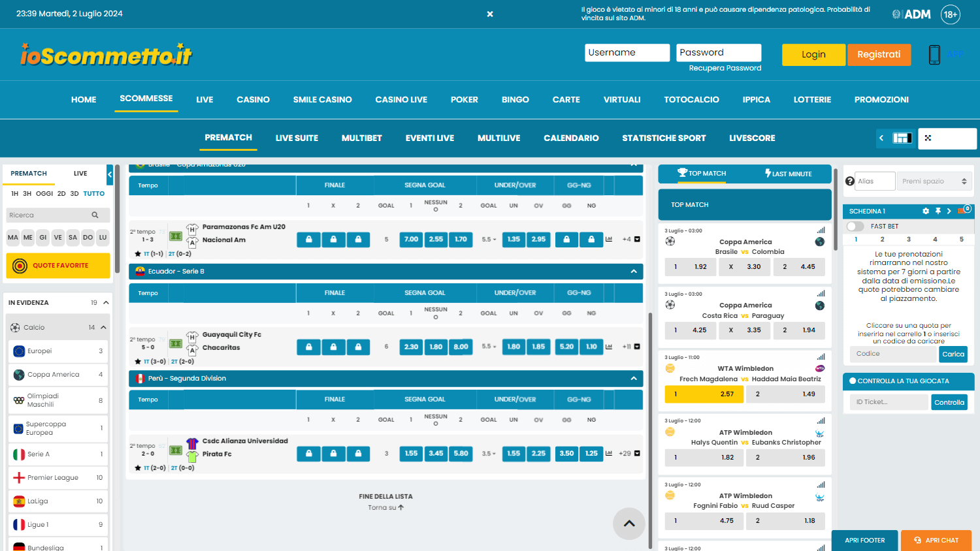
Task: Open the pitch icon for Alianza Universidad match
Action: 176,450
